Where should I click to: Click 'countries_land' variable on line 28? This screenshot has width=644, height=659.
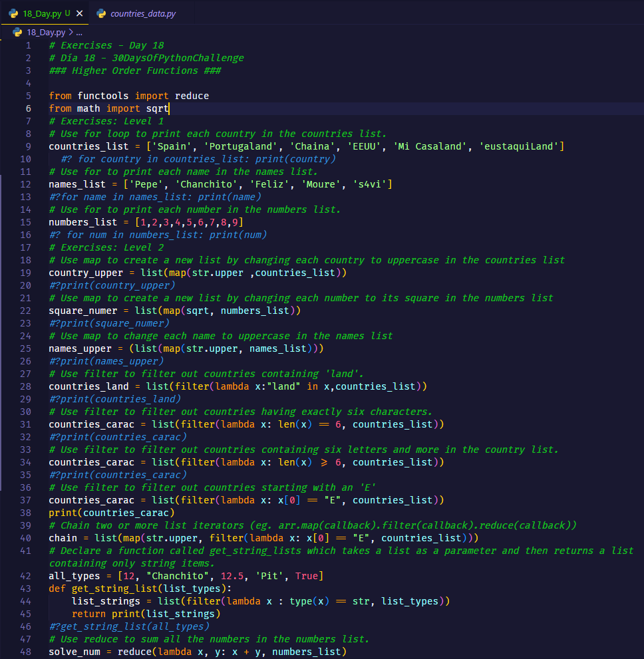click(x=88, y=386)
